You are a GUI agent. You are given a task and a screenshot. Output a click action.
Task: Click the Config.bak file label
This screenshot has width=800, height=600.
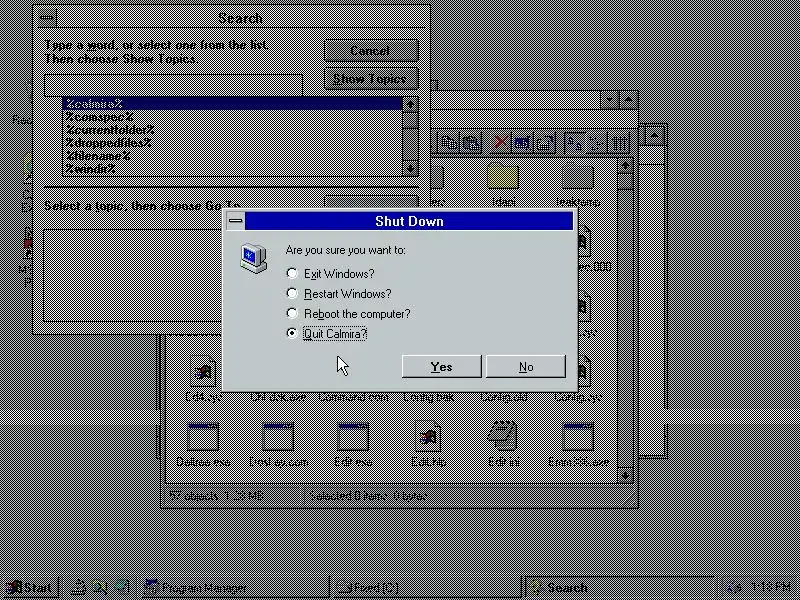point(428,397)
